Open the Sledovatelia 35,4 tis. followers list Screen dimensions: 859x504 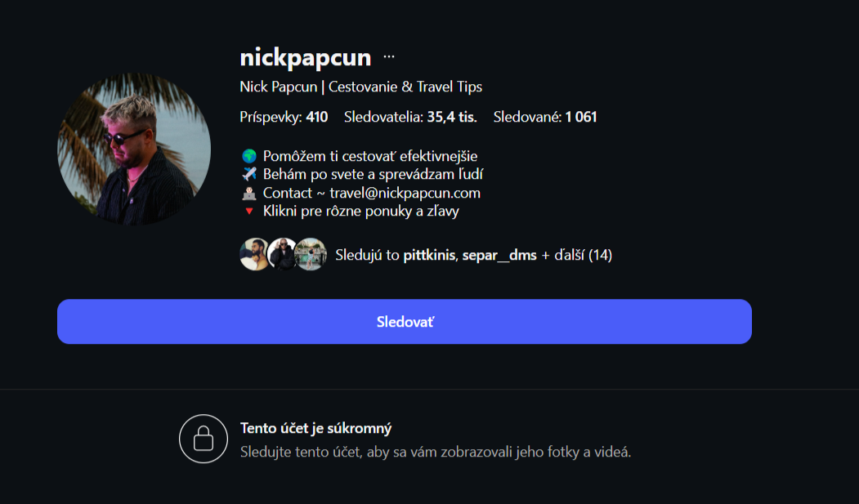click(410, 117)
